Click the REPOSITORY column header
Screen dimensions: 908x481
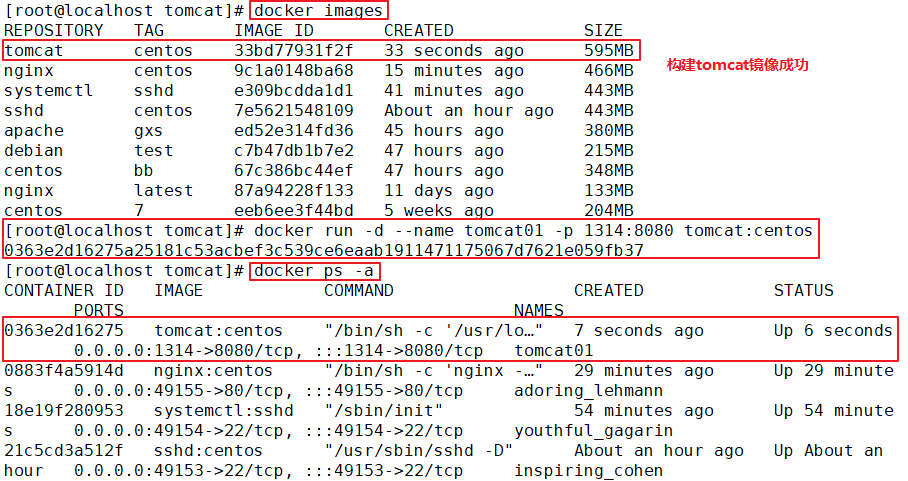(x=53, y=30)
